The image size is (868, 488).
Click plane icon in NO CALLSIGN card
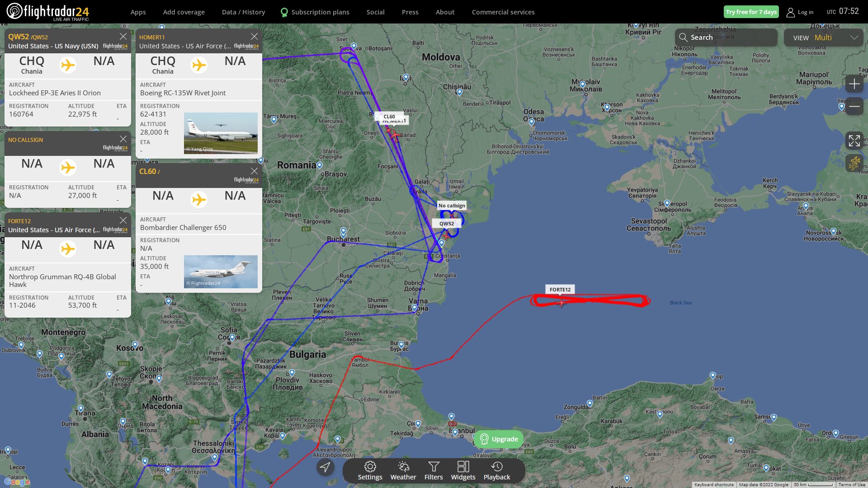(68, 168)
